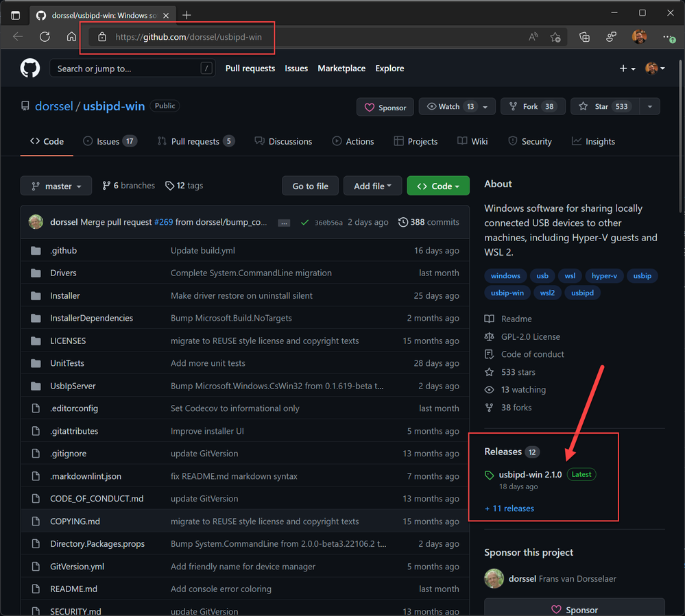This screenshot has width=685, height=616.
Task: Click Pull requests in the top navigation
Action: [250, 69]
